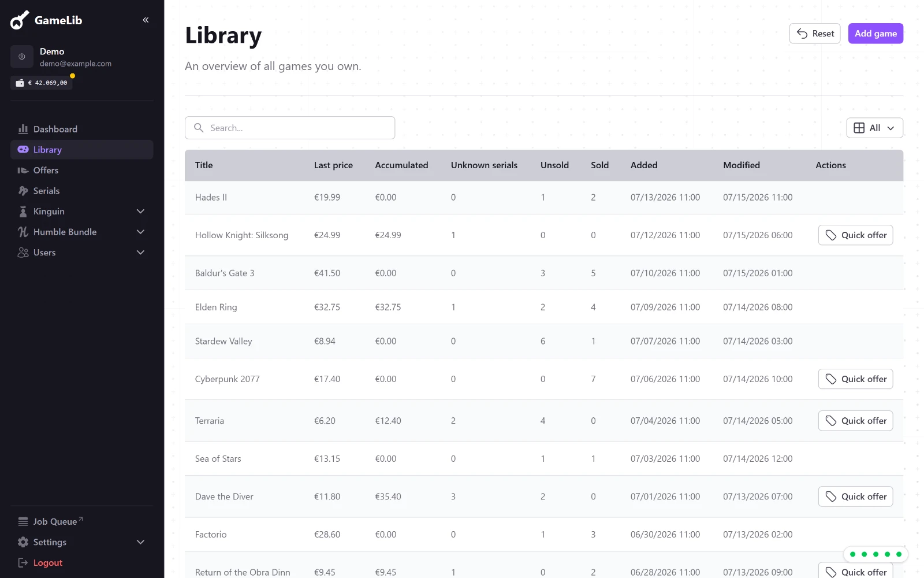Click the demo@example.com email text
The width and height of the screenshot is (924, 578).
[x=76, y=64]
